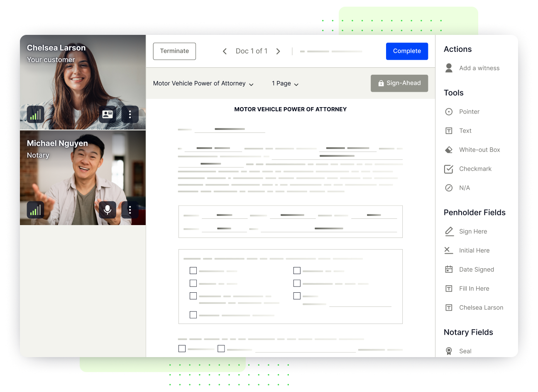The width and height of the screenshot is (538, 392).
Task: Open Chelsea Larson's ID card icon
Action: point(108,114)
